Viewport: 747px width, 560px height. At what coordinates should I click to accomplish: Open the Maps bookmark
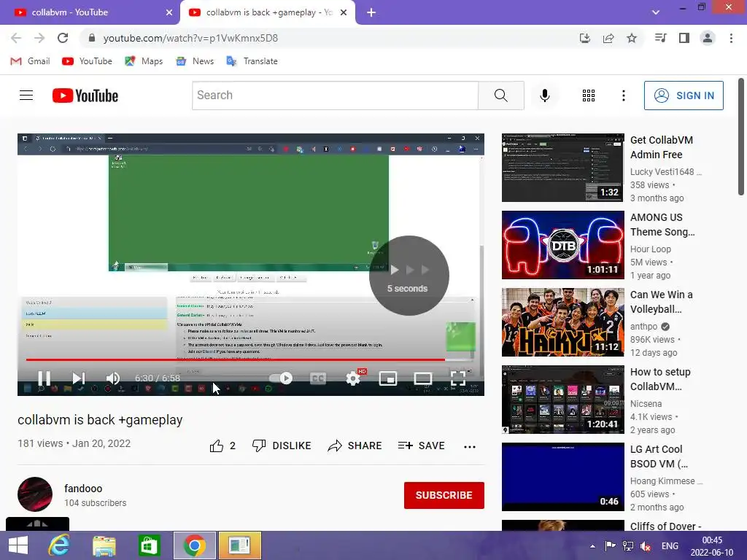pyautogui.click(x=144, y=61)
